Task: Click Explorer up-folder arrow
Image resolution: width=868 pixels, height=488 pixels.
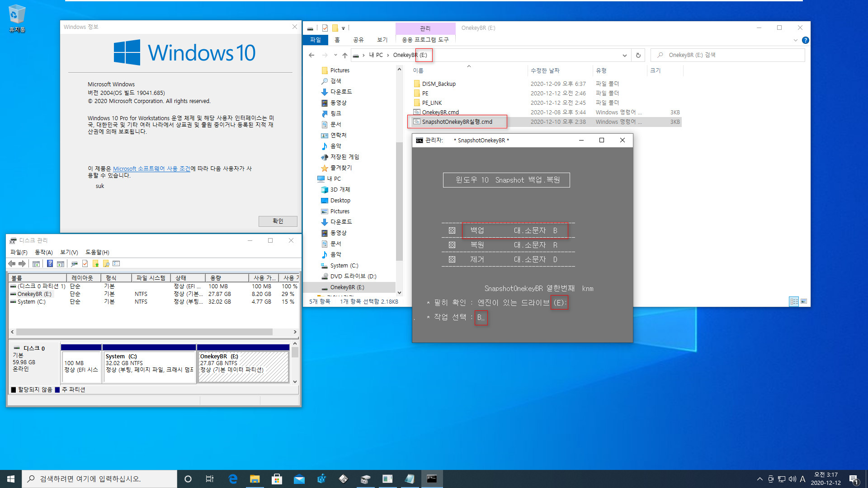Action: (345, 55)
